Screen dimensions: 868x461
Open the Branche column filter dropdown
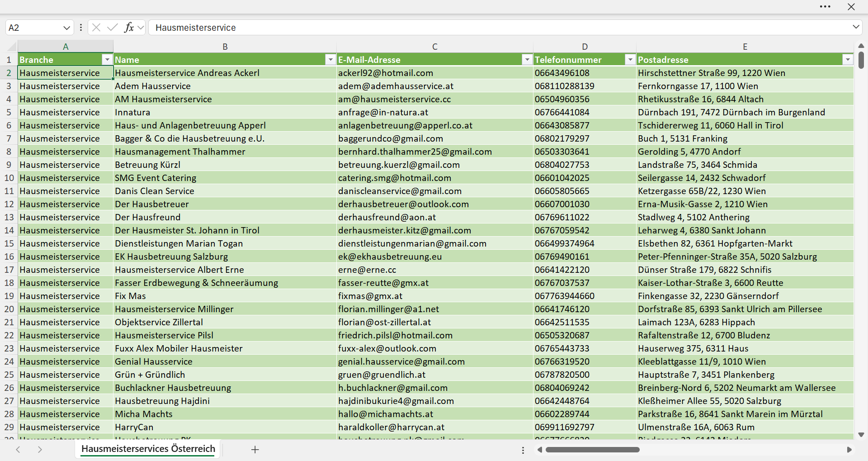point(107,60)
